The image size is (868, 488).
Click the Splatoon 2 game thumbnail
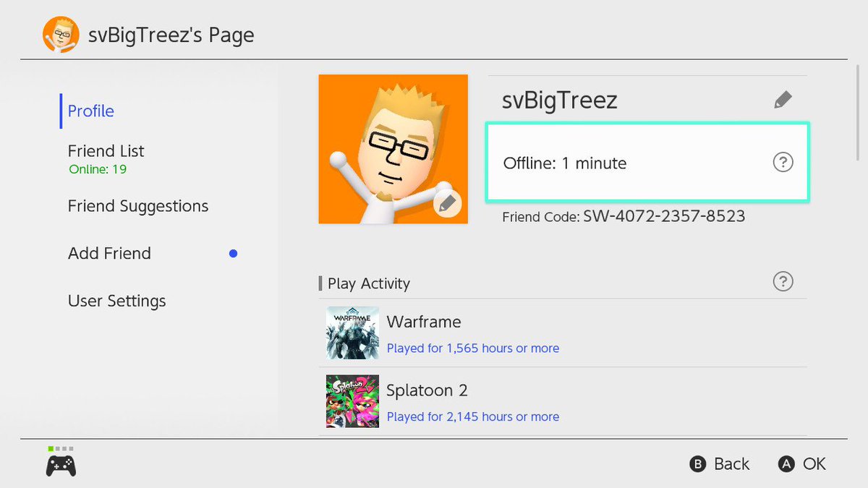(x=352, y=401)
